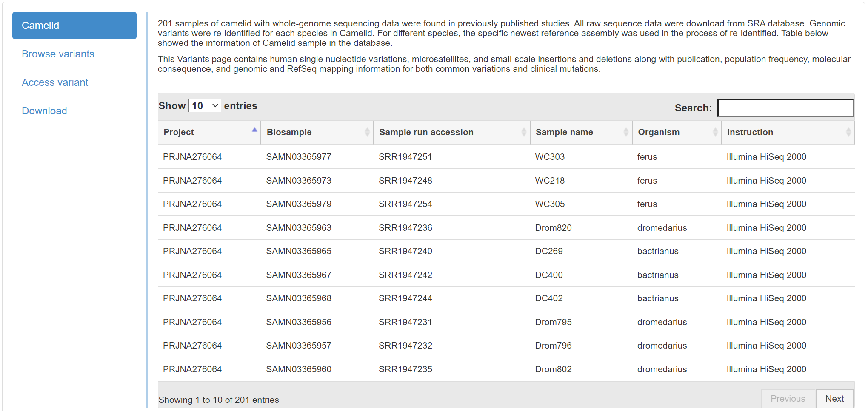Click project PRJNA276064 in WC303 row
The image size is (868, 411).
coord(192,157)
